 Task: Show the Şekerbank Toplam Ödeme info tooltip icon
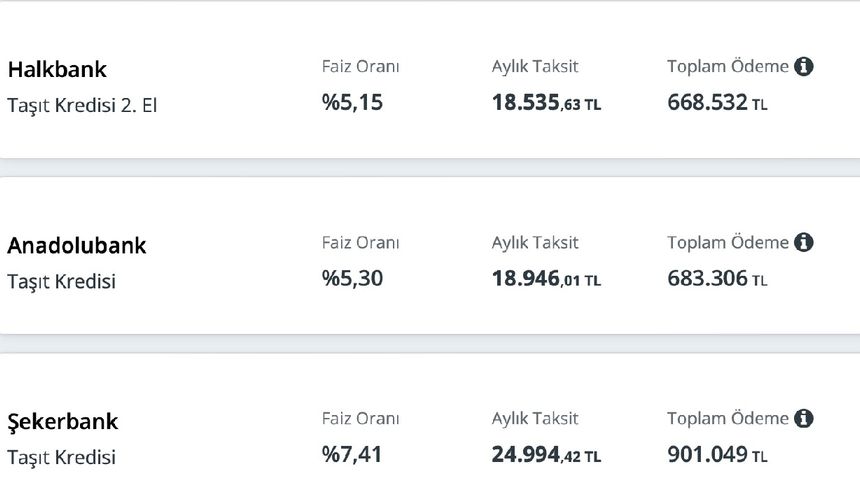[x=804, y=418]
